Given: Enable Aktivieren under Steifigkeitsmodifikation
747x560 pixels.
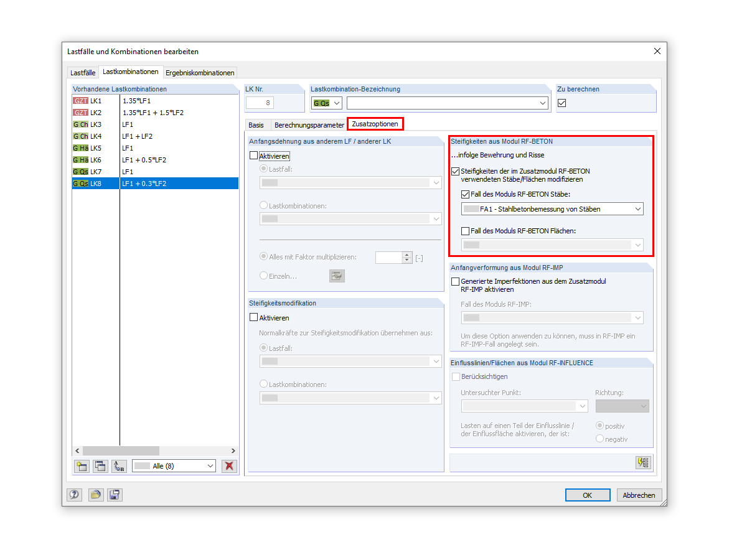Looking at the screenshot, I should (253, 317).
